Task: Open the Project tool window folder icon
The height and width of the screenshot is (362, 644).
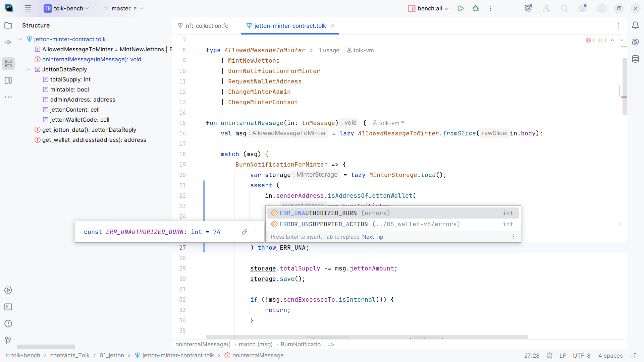Action: [x=8, y=25]
